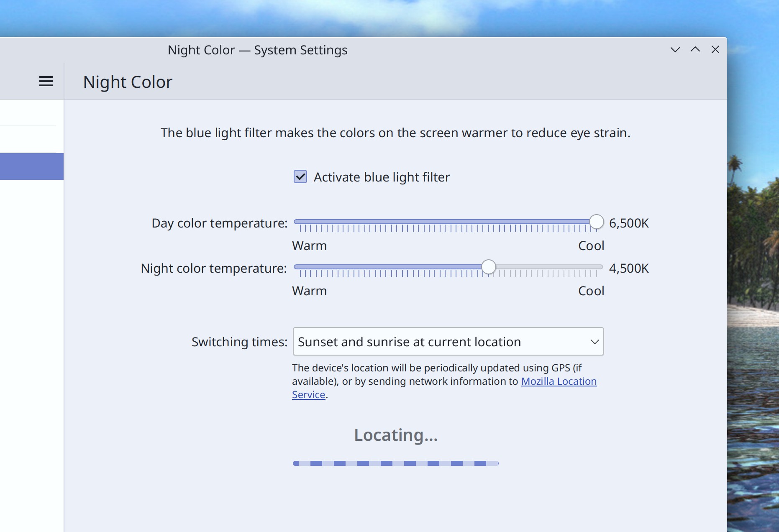Select the highlighted sidebar item
This screenshot has width=779, height=532.
coord(32,166)
